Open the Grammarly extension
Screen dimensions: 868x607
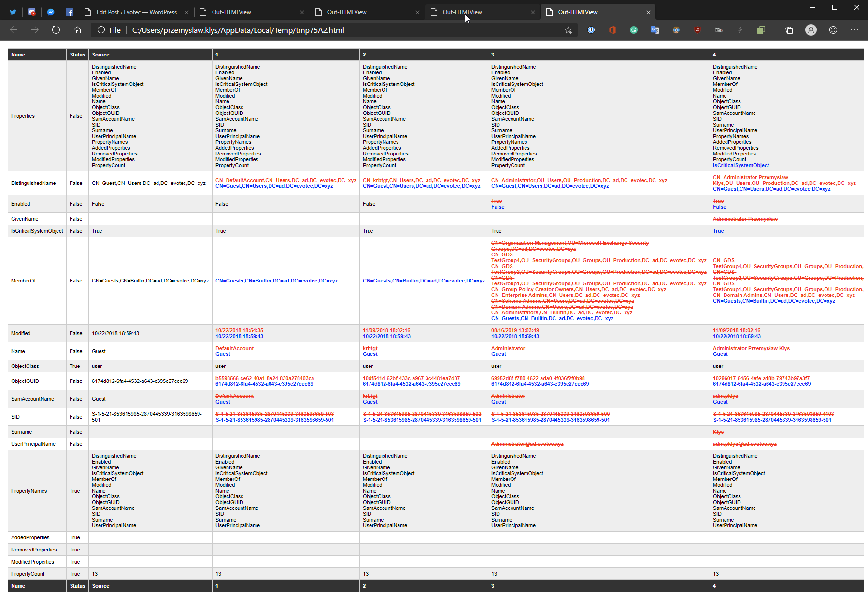pyautogui.click(x=634, y=30)
